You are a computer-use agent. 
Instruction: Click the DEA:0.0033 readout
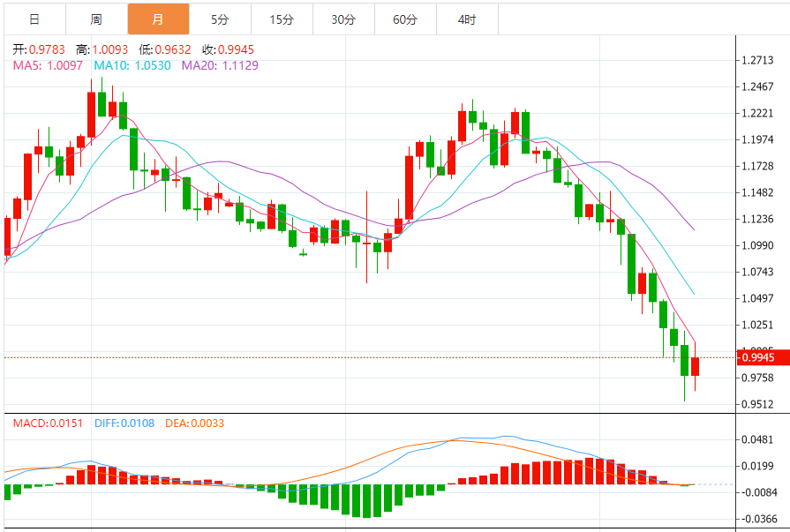(x=195, y=423)
